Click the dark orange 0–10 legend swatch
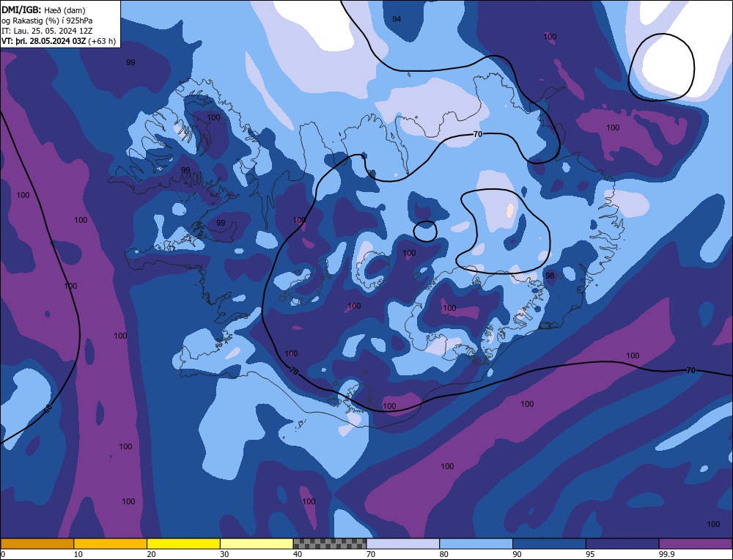This screenshot has height=560, width=733. (x=37, y=544)
